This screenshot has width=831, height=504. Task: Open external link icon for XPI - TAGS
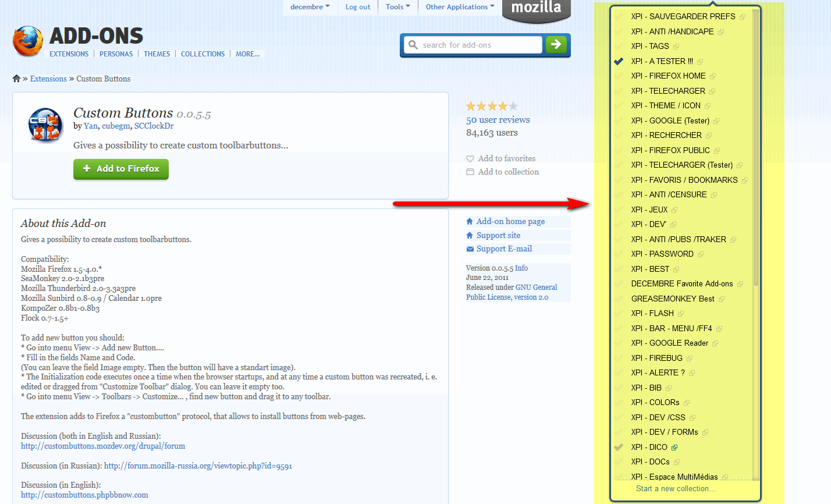click(676, 47)
